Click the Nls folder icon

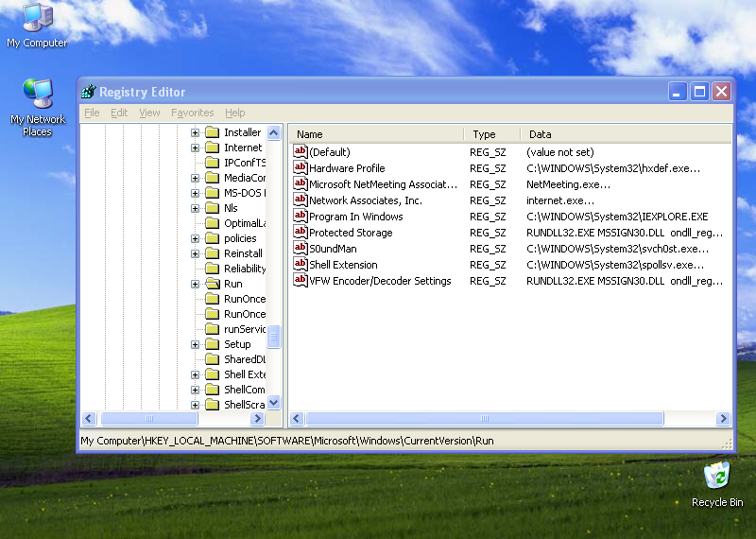[212, 207]
